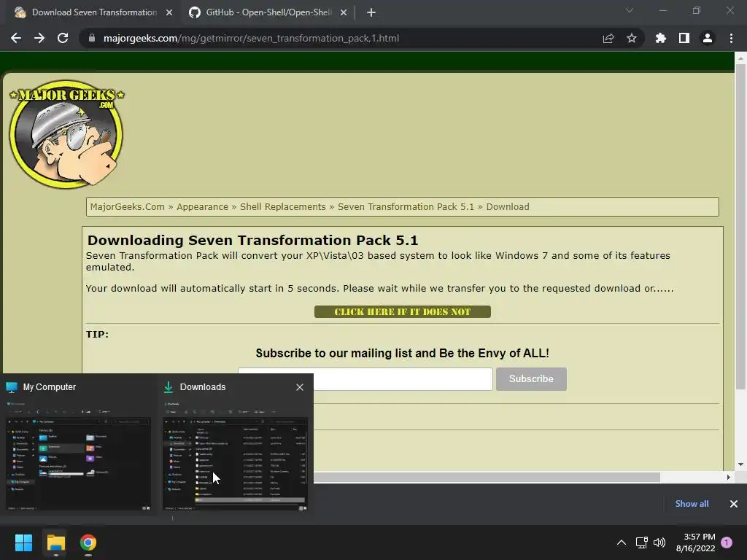Close the Downloads preview window

(x=300, y=387)
